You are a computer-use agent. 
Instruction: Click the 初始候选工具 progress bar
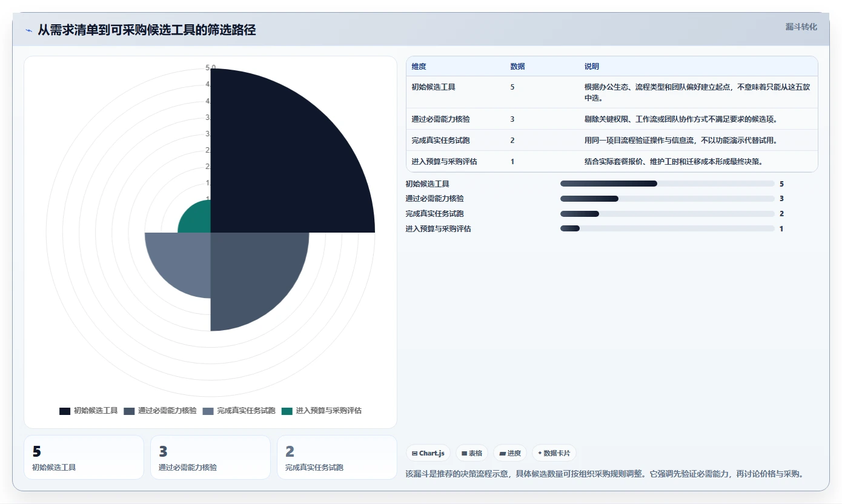click(x=668, y=184)
